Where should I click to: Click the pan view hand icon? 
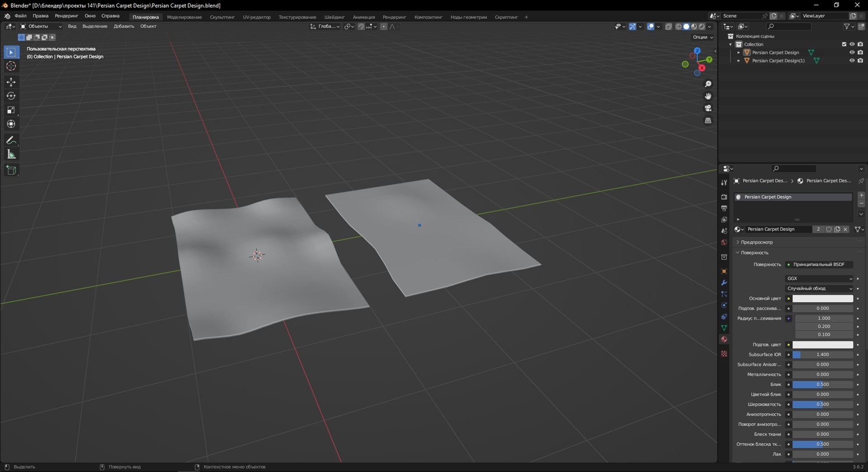[x=708, y=96]
